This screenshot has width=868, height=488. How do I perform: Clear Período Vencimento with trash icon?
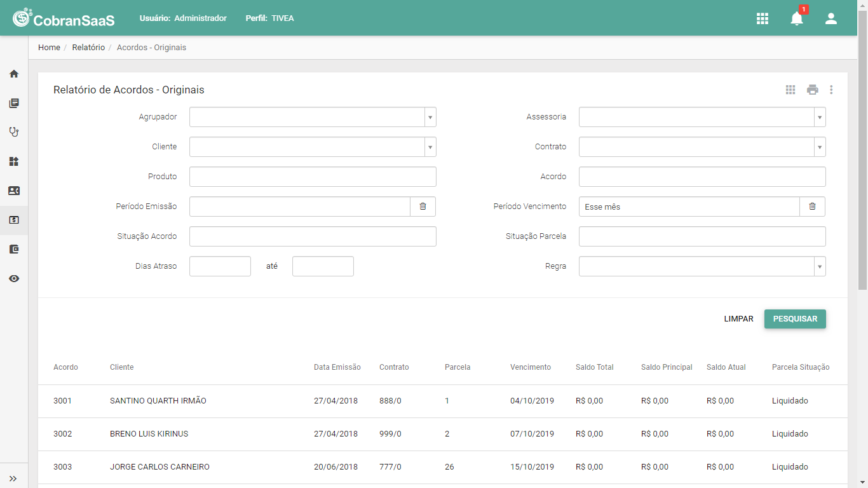click(813, 207)
